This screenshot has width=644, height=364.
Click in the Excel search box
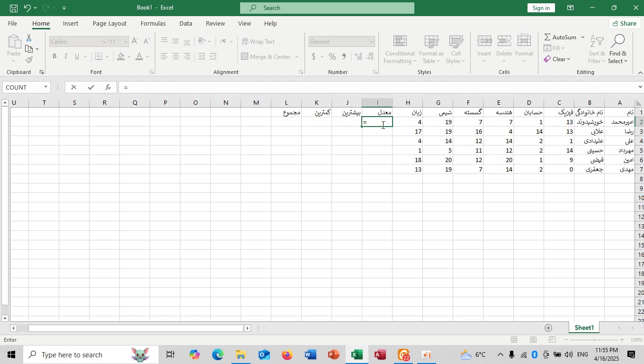pos(327,8)
